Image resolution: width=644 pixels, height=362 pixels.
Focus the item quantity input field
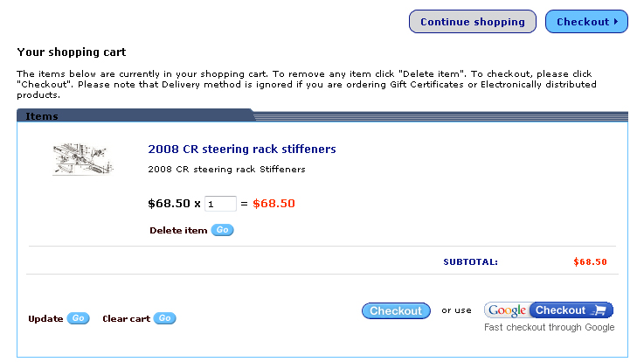[x=220, y=204]
